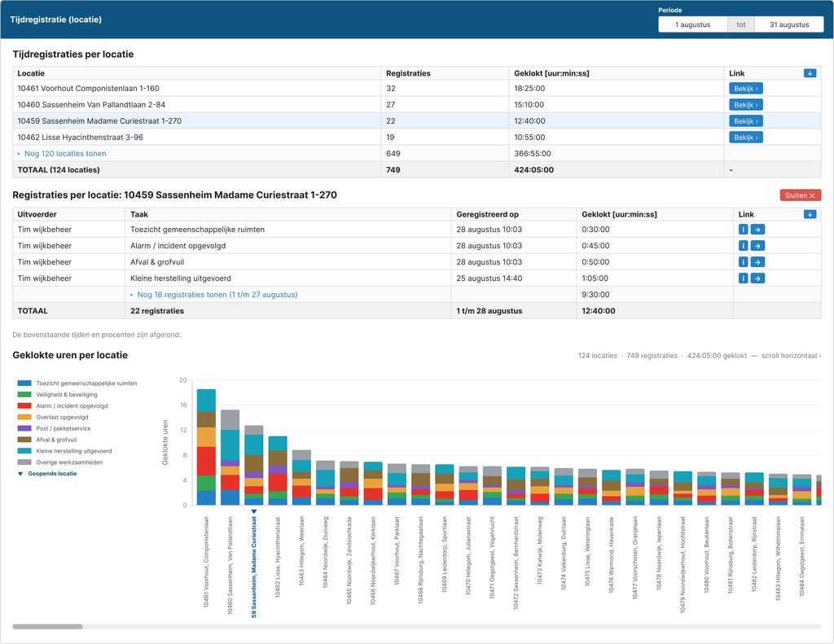
Task: Select the 10461 Voorhout Componistenlaan 1-160 cell
Action: click(x=196, y=89)
